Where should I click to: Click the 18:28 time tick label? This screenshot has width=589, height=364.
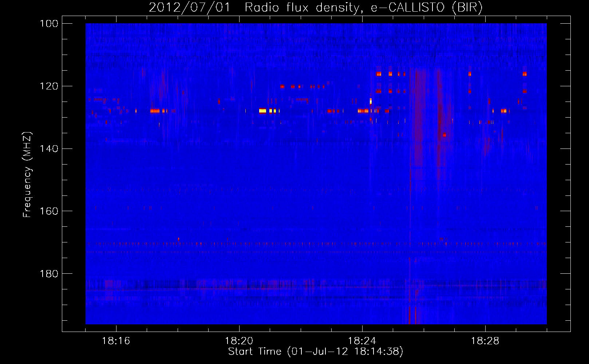pyautogui.click(x=485, y=341)
